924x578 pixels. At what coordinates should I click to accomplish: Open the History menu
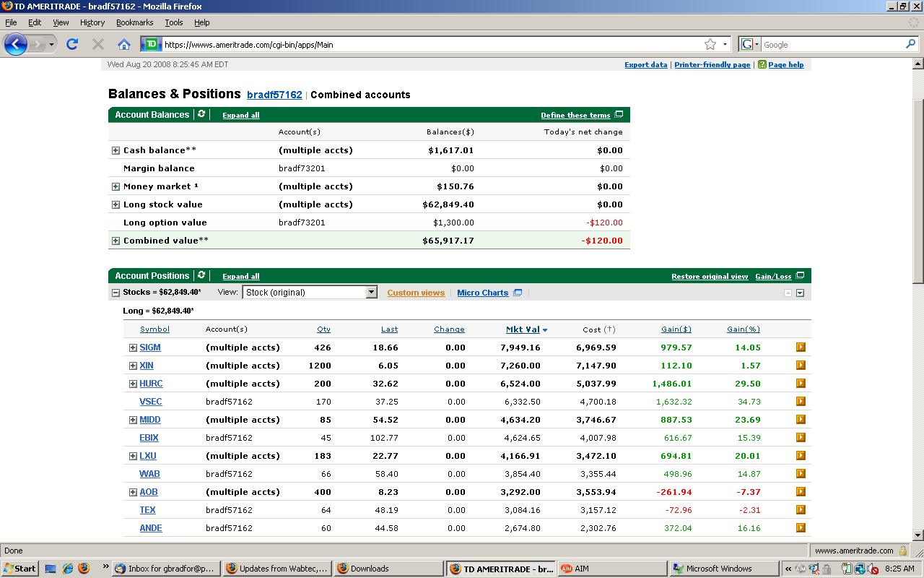(x=92, y=22)
